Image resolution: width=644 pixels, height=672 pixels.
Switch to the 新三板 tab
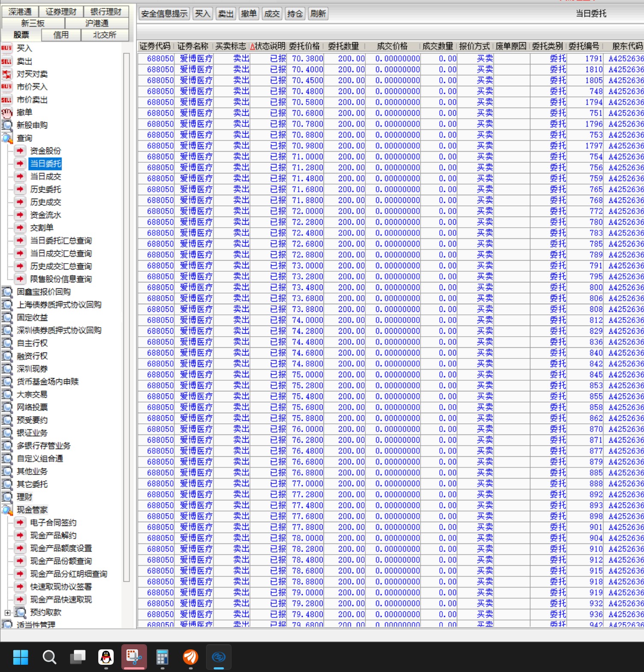pos(33,23)
